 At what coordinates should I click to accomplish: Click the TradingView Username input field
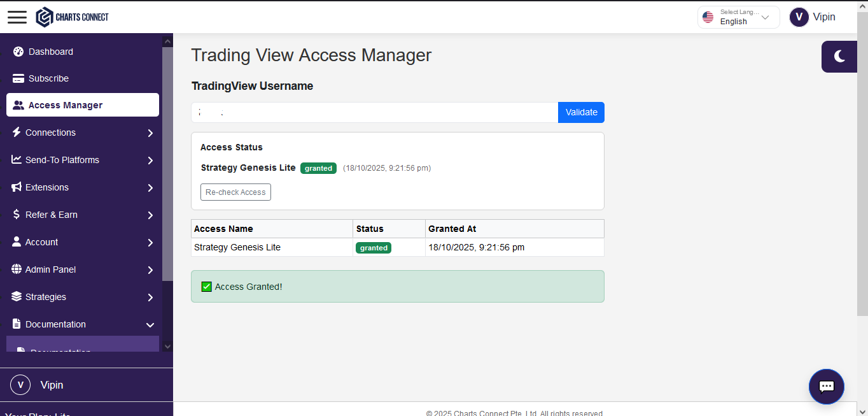pos(374,112)
